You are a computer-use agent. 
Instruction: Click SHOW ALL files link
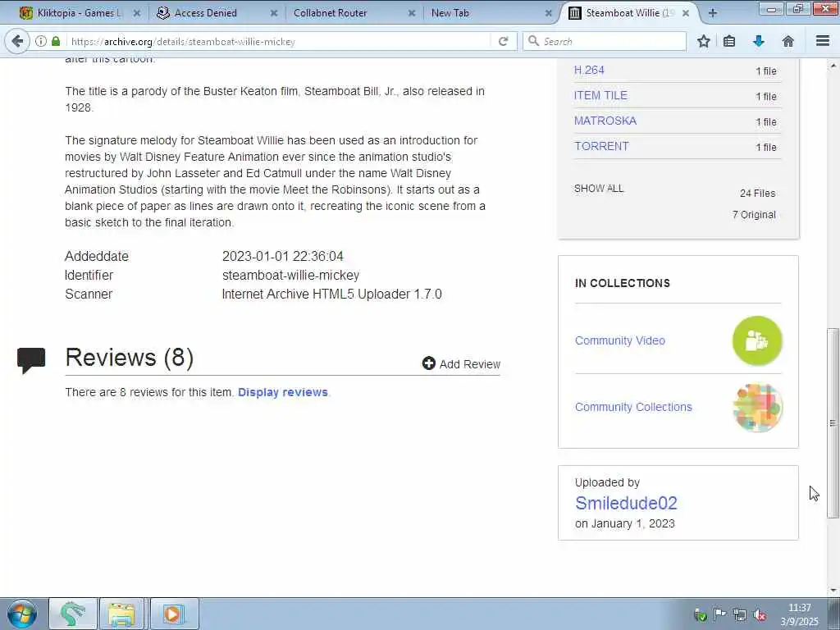pyautogui.click(x=599, y=189)
